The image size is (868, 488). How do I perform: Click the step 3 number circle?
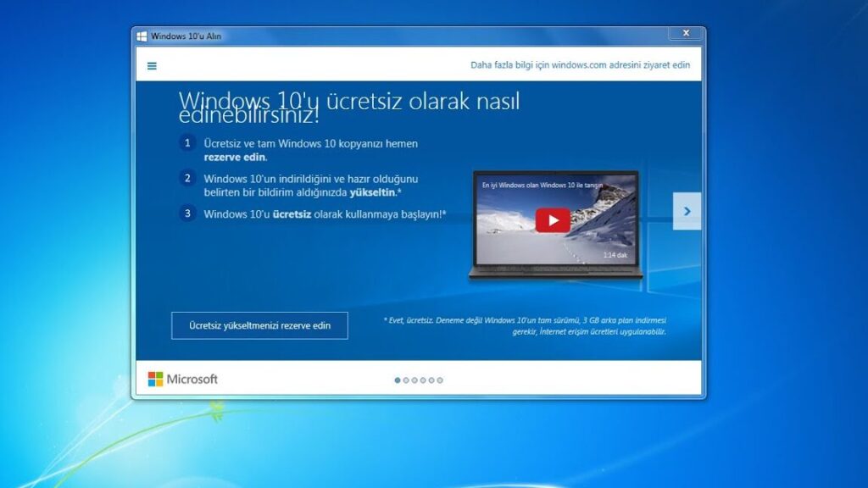[x=187, y=213]
